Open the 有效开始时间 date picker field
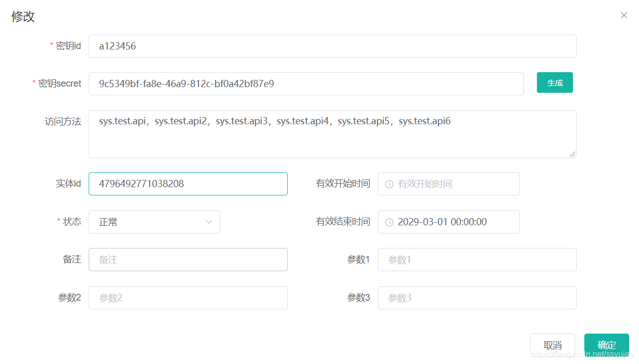 449,184
